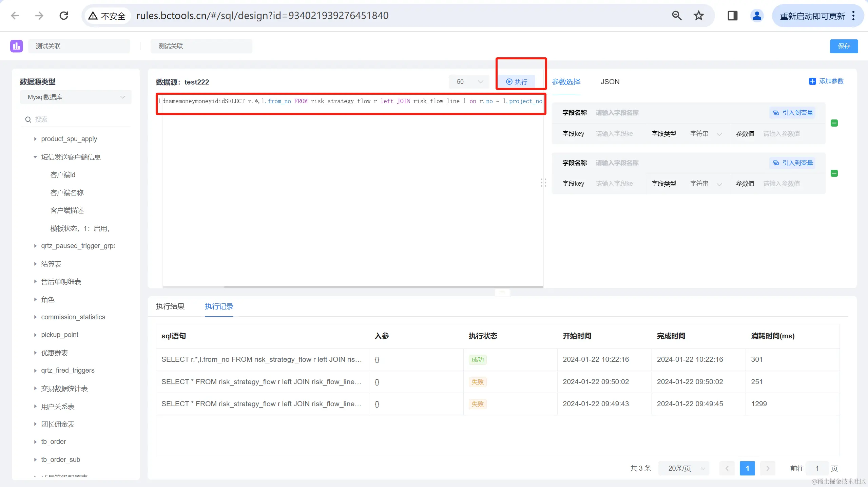Click the browser zoom magnifier icon
This screenshot has width=868, height=487.
(x=676, y=16)
